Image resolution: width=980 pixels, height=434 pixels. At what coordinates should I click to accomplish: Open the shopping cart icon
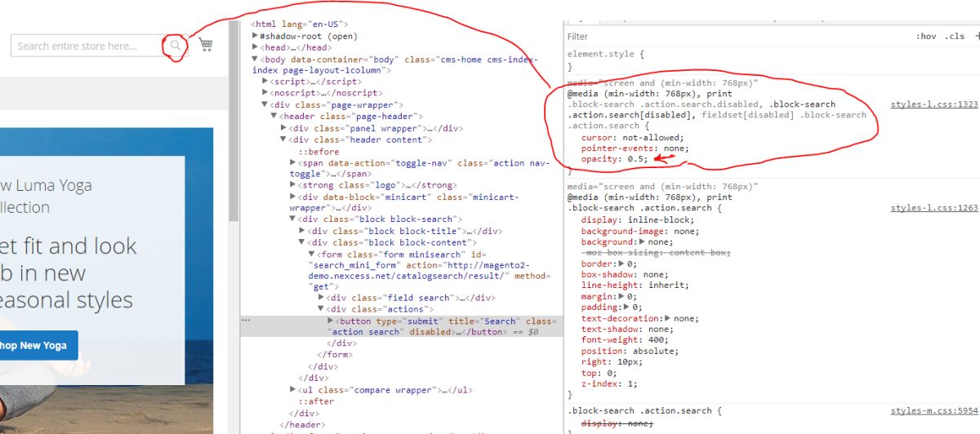[206, 45]
